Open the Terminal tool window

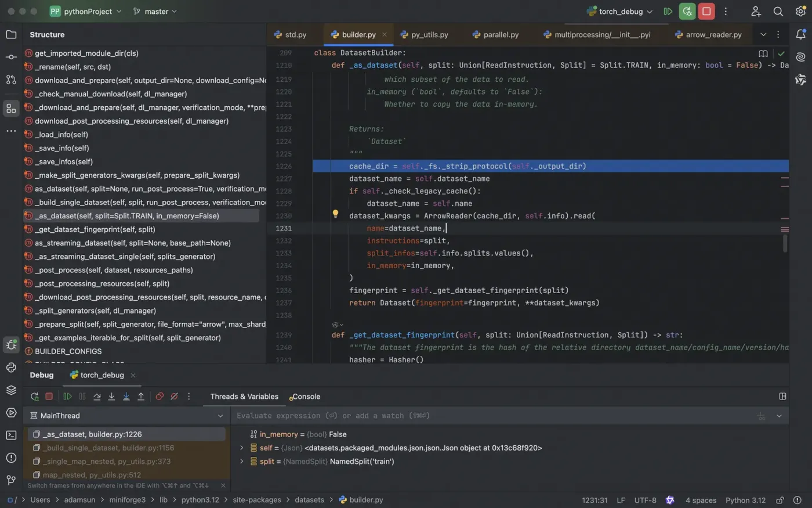click(x=11, y=435)
